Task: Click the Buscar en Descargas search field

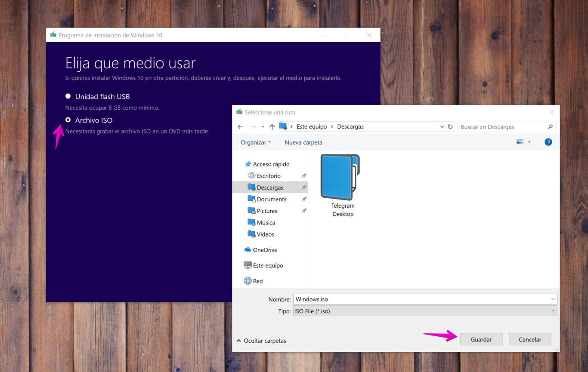Action: point(507,127)
